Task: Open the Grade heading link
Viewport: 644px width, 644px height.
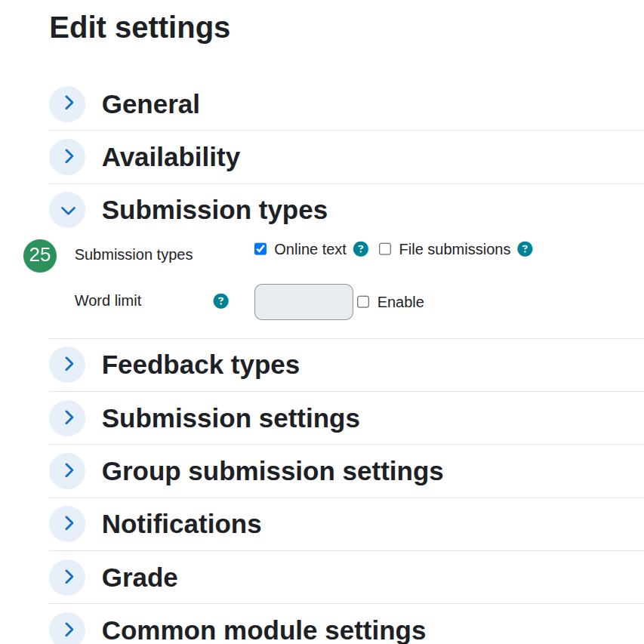Action: [140, 578]
